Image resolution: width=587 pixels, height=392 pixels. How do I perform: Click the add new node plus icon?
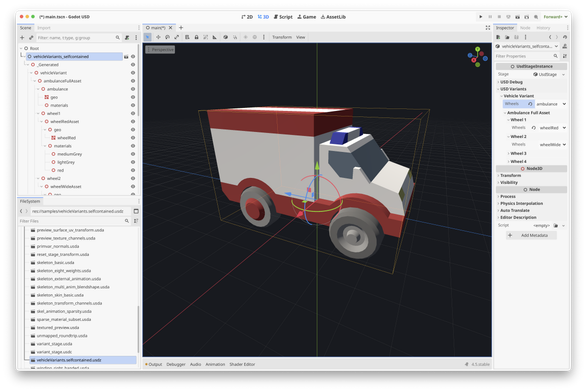click(22, 37)
